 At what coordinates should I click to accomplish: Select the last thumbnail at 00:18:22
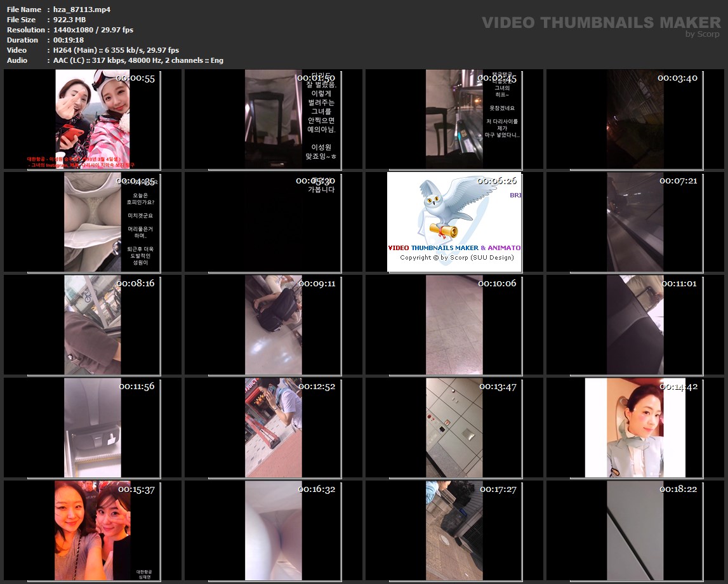pos(635,531)
